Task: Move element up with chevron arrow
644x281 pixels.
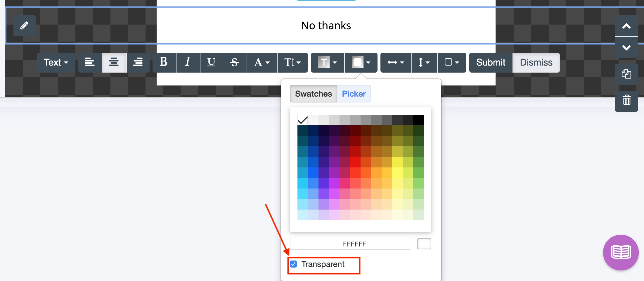Action: tap(626, 26)
